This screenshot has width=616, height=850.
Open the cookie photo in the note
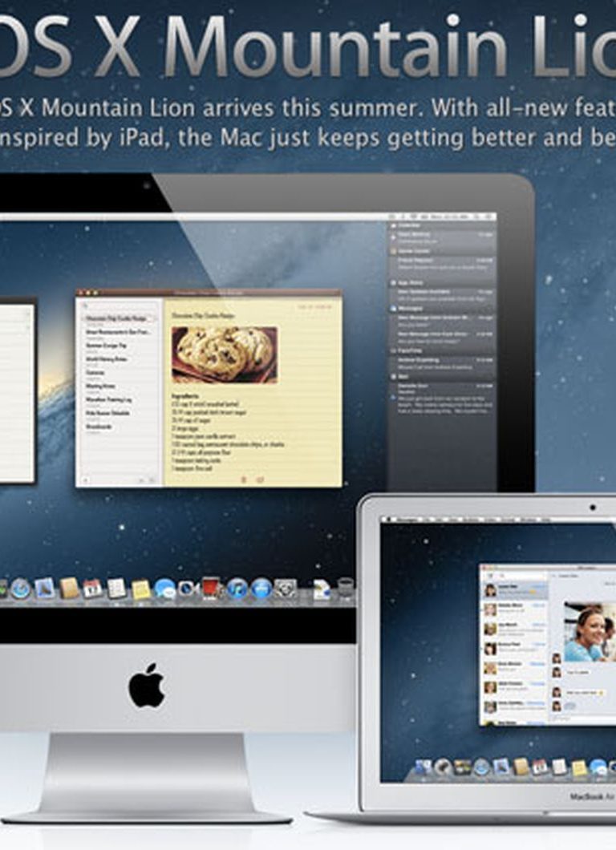click(x=225, y=354)
